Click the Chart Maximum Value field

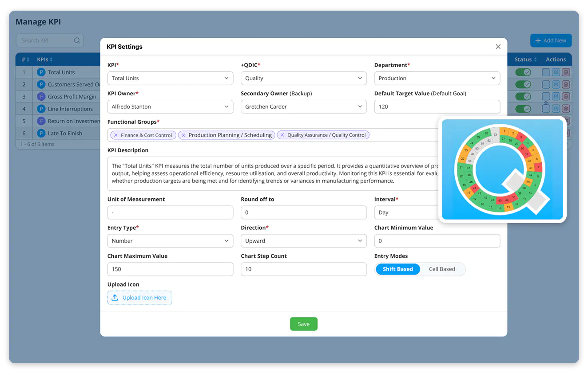point(170,269)
